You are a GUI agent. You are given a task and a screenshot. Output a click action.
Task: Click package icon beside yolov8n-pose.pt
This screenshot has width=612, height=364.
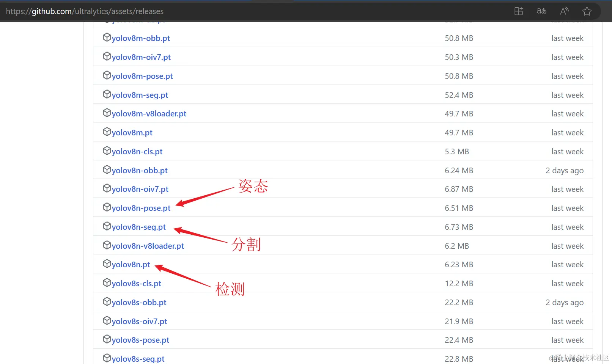(x=107, y=207)
